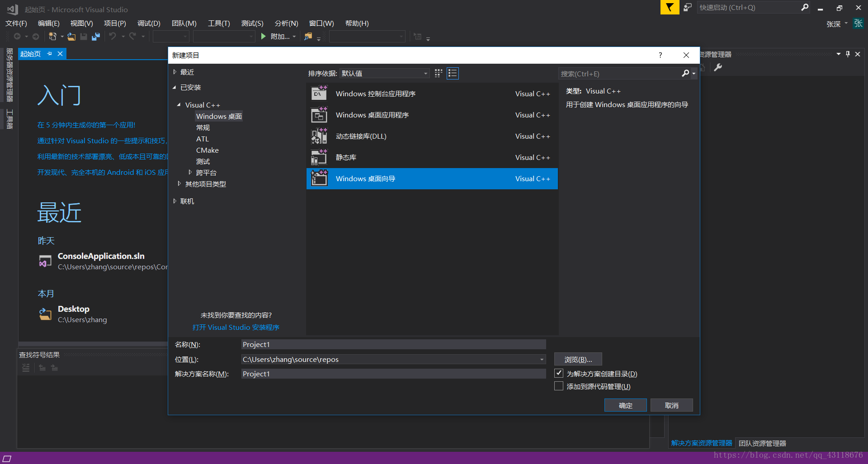The height and width of the screenshot is (464, 868).
Task: Collapse the Visual C++ tree node
Action: tap(179, 104)
